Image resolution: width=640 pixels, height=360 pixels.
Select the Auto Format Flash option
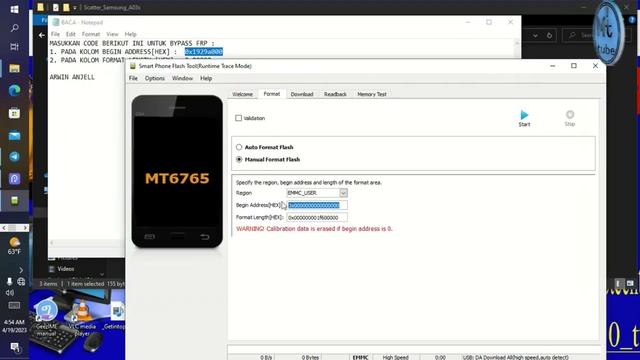click(239, 147)
